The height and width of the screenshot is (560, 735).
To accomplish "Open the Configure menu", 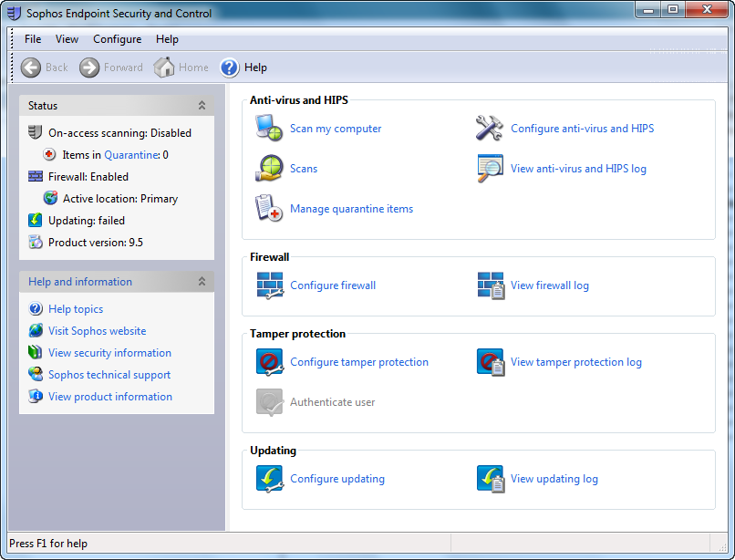I will click(x=117, y=39).
